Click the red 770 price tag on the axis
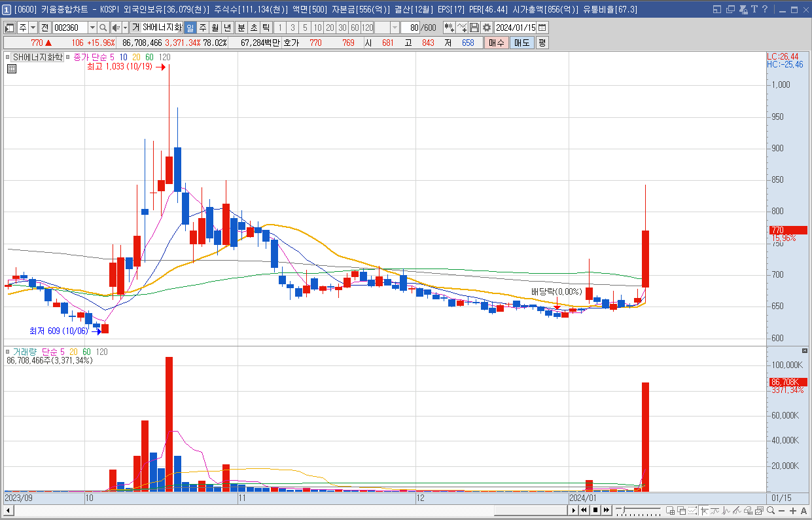The image size is (812, 520). click(787, 230)
